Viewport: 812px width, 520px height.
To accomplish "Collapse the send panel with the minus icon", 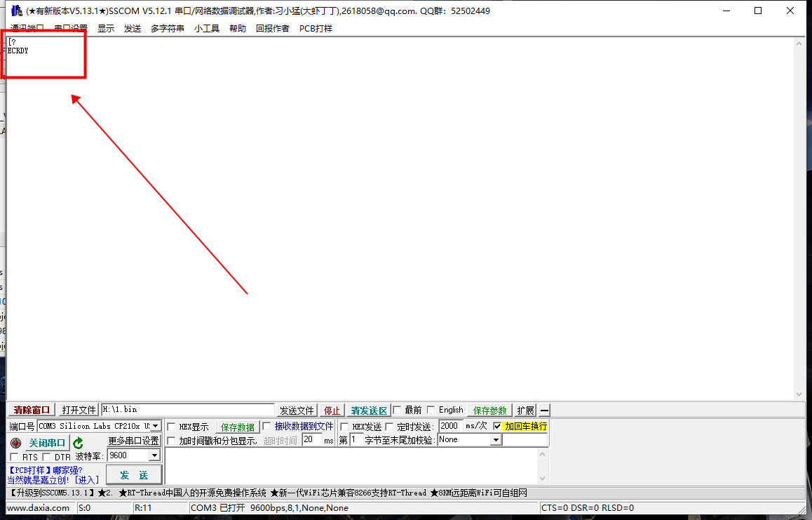I will coord(546,409).
